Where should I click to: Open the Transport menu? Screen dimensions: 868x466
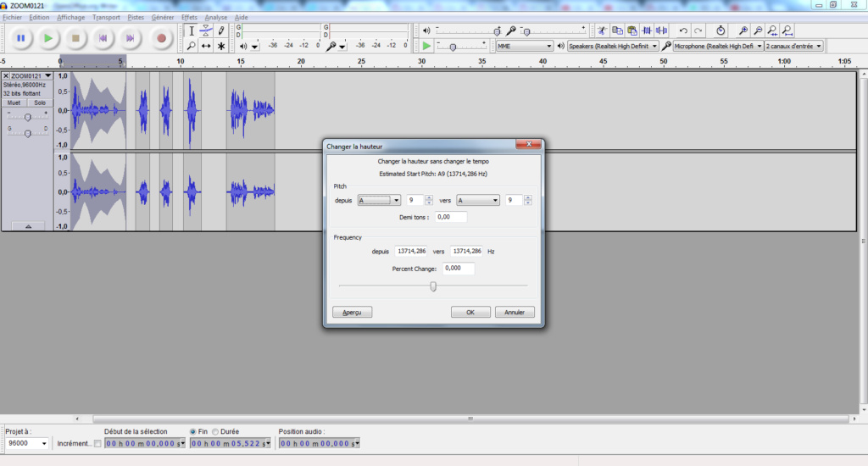[x=106, y=17]
